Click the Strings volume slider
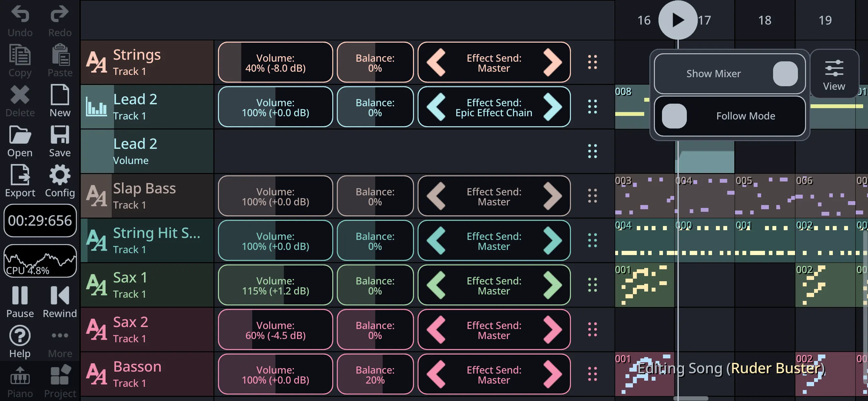Screen dimensions: 868x401 (x=275, y=62)
